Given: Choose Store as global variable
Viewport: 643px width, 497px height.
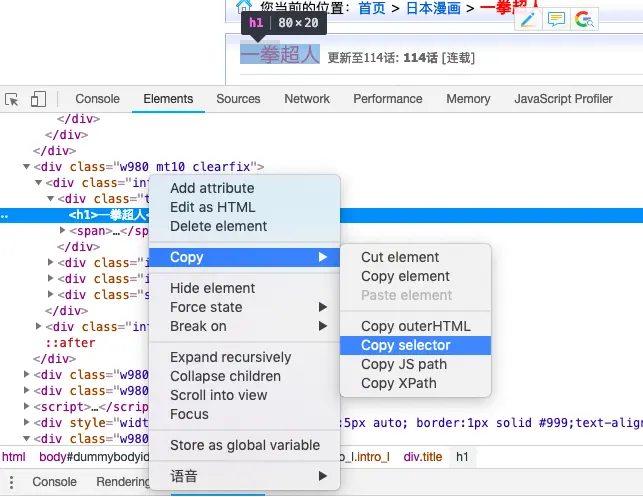Looking at the screenshot, I should point(245,445).
